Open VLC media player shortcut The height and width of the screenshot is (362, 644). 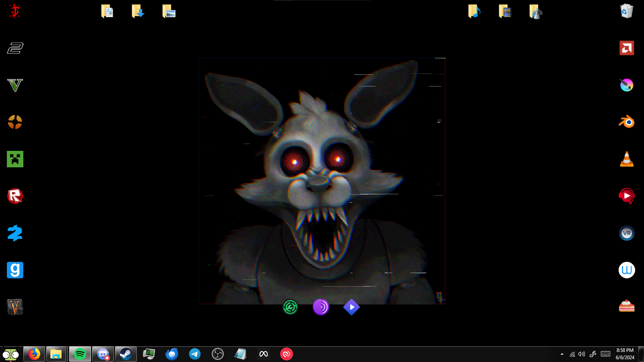tap(626, 159)
